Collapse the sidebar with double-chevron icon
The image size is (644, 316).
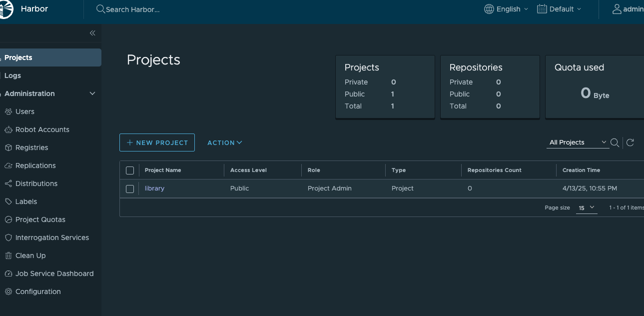[x=92, y=33]
